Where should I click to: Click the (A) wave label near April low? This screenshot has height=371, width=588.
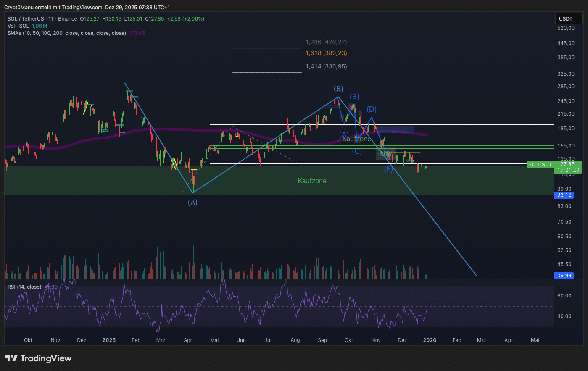point(192,203)
